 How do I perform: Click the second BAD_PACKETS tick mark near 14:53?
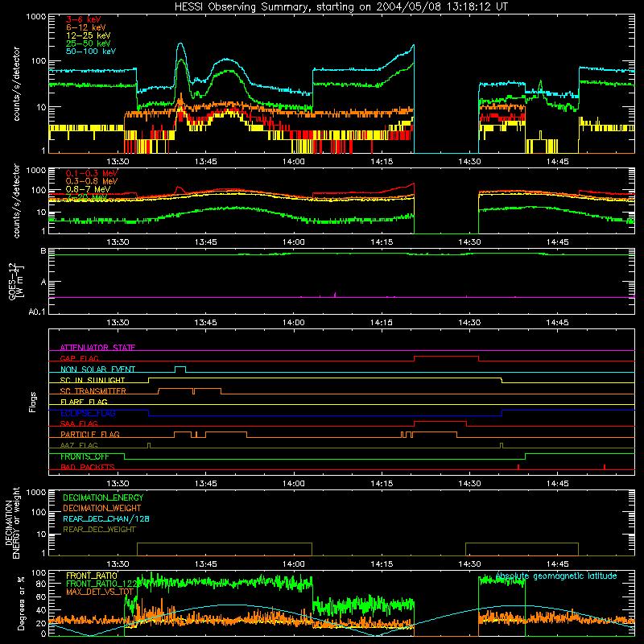pyautogui.click(x=605, y=467)
